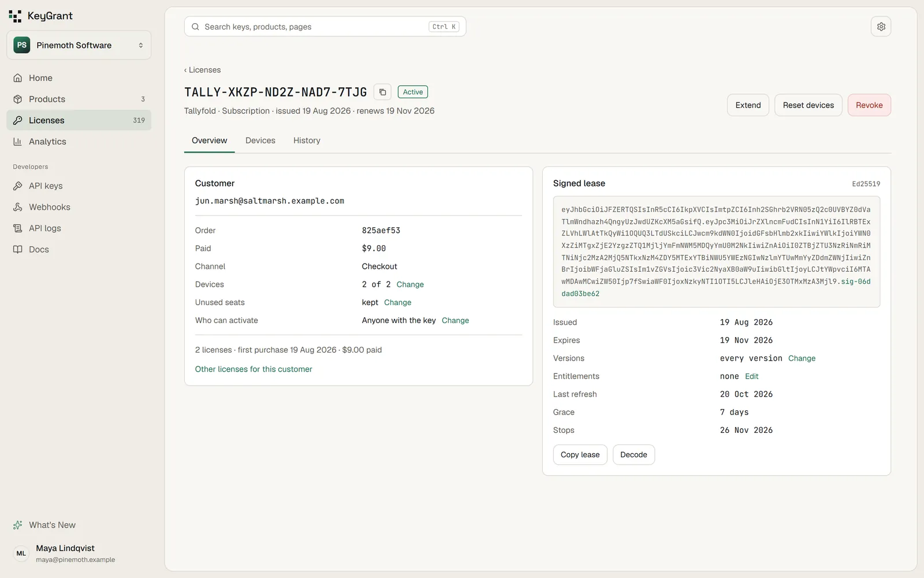The image size is (924, 578).
Task: Click the Reset devices button
Action: (808, 105)
